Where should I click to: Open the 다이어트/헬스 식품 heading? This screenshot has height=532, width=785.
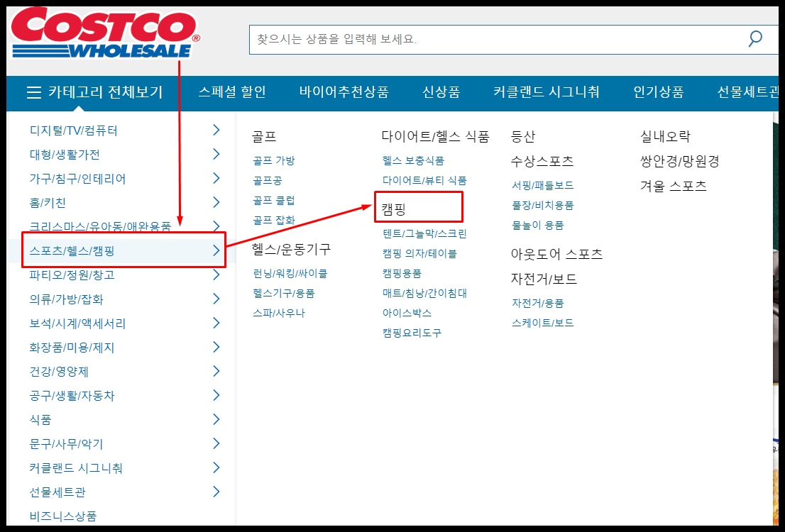(435, 136)
